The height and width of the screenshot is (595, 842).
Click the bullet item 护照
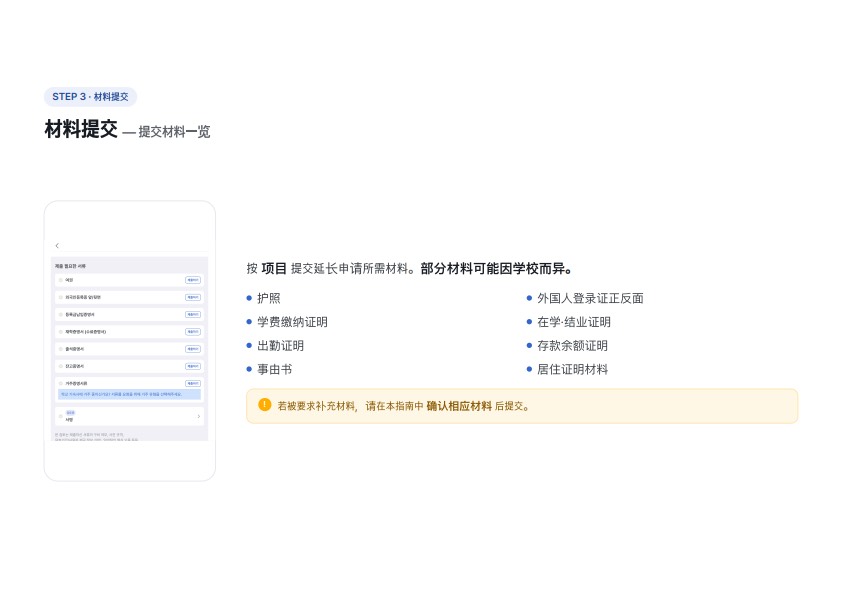(x=268, y=299)
